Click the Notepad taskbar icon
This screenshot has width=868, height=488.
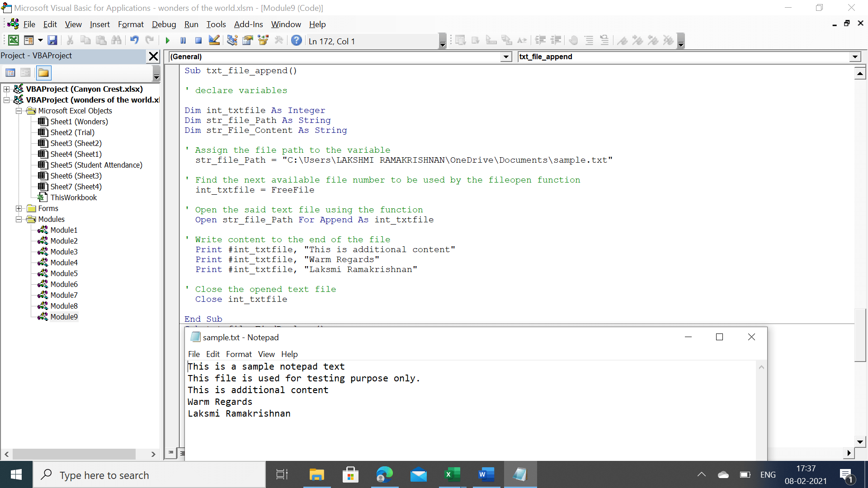point(520,475)
